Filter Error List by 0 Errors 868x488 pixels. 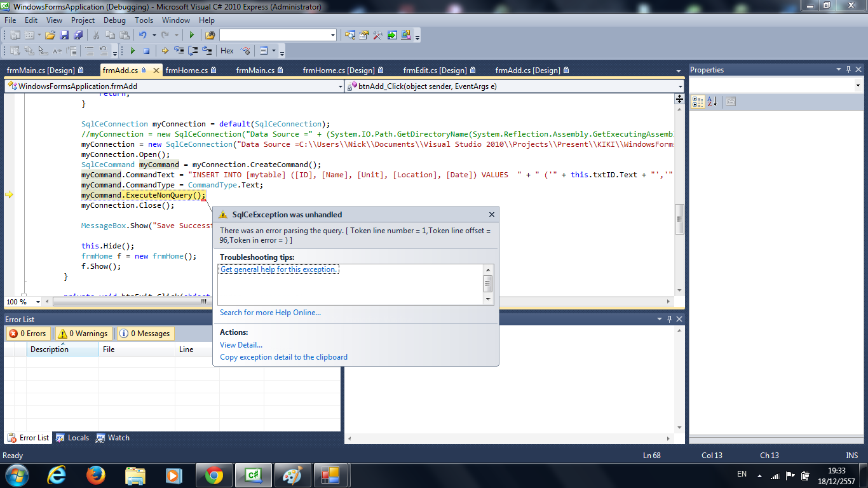click(x=28, y=334)
